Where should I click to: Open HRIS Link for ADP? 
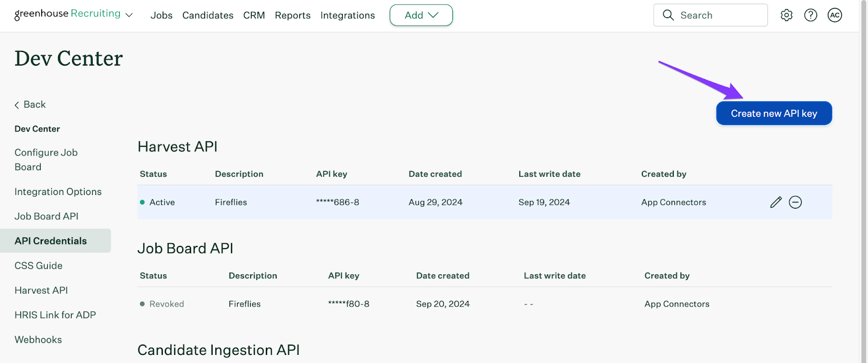pyautogui.click(x=55, y=315)
